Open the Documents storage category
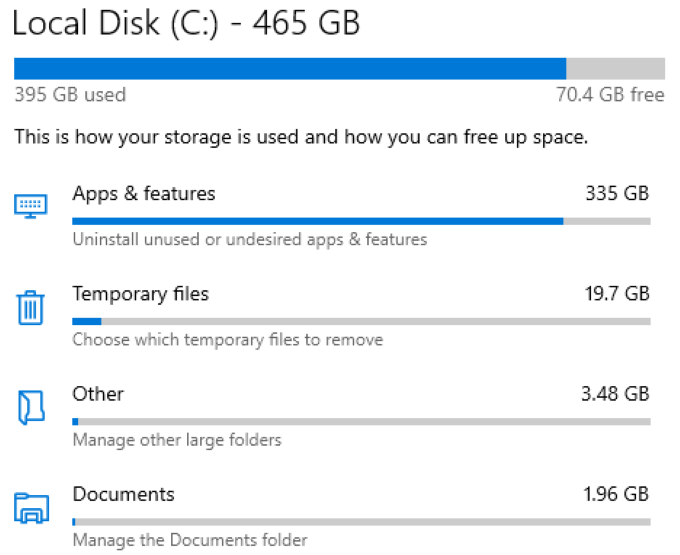The width and height of the screenshot is (680, 555). coord(123,494)
